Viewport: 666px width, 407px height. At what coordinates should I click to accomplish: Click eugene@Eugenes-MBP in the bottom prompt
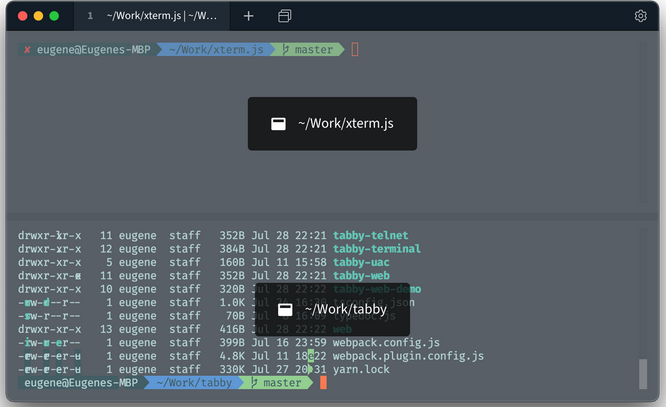click(81, 383)
